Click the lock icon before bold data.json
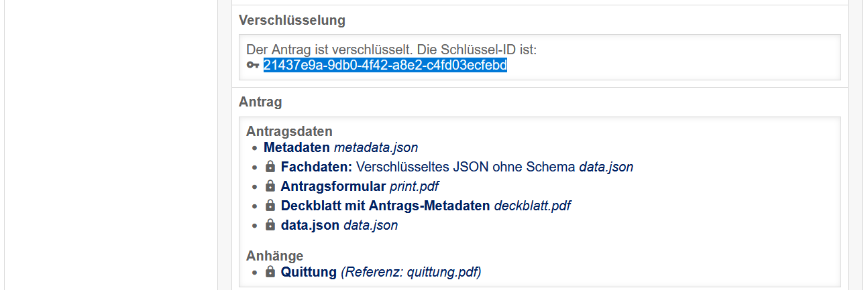Screen dimensions: 868x290 (270, 225)
